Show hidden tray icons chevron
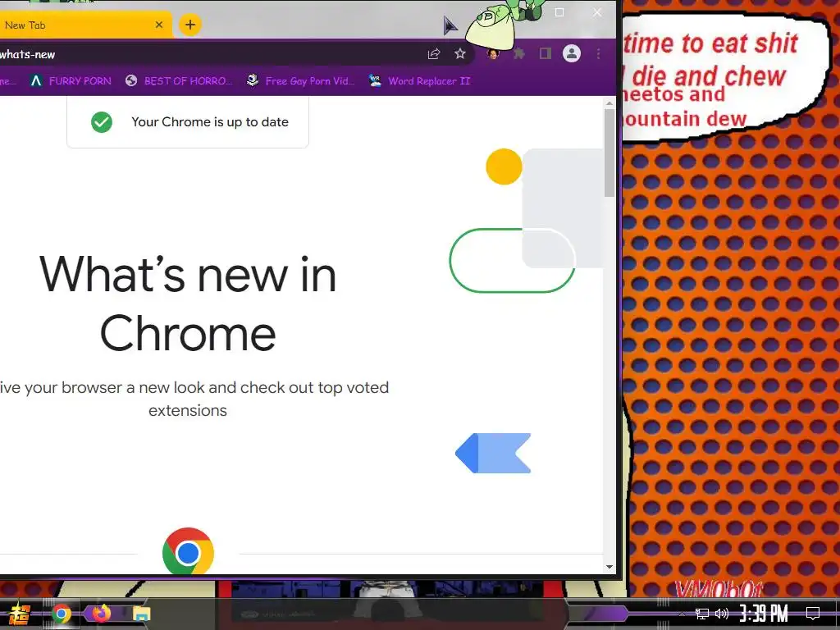Viewport: 840px width, 630px height. coord(682,614)
